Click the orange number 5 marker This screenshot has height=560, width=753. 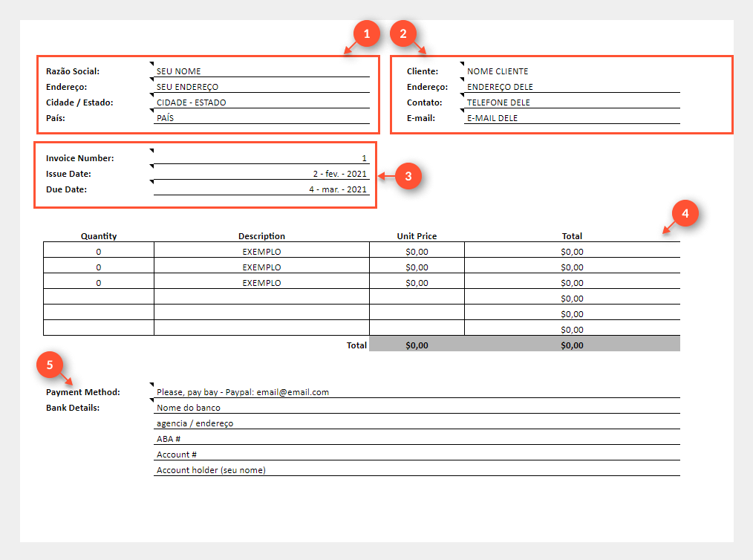coord(50,365)
